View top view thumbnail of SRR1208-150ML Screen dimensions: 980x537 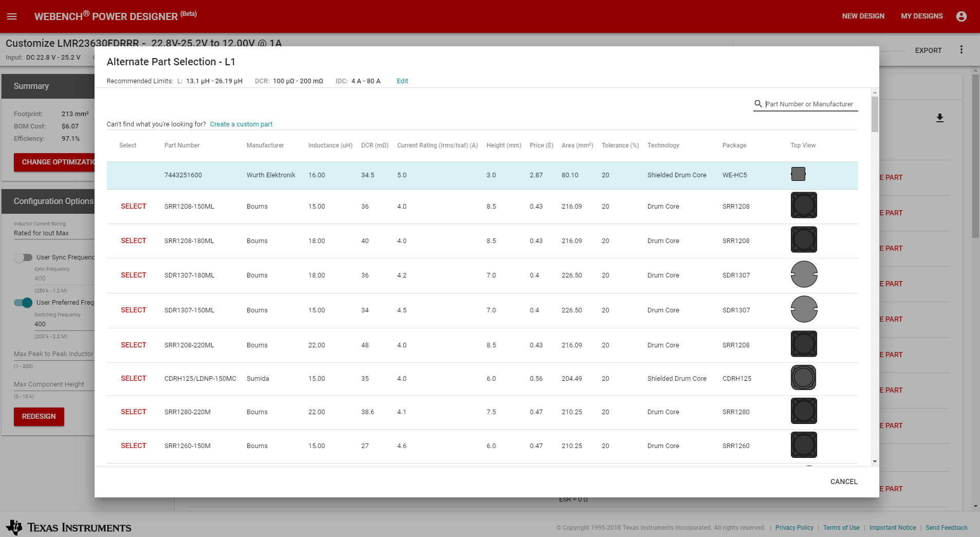click(804, 205)
